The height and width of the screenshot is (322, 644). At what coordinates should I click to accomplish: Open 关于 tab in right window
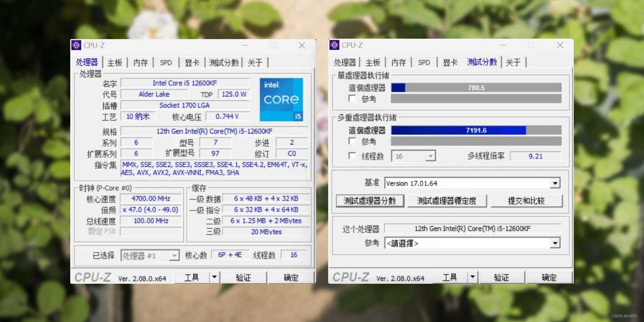(x=513, y=63)
